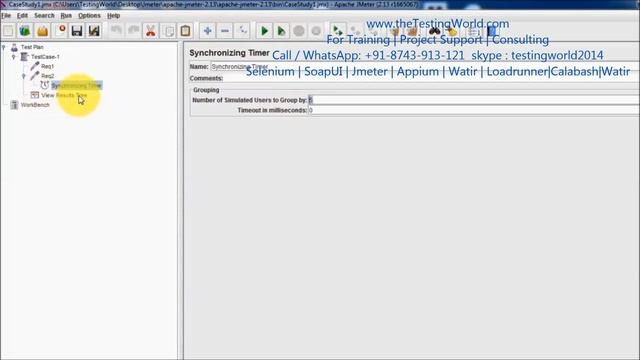640x360 pixels.
Task: Click the Remote Start All icon
Action: [338, 31]
